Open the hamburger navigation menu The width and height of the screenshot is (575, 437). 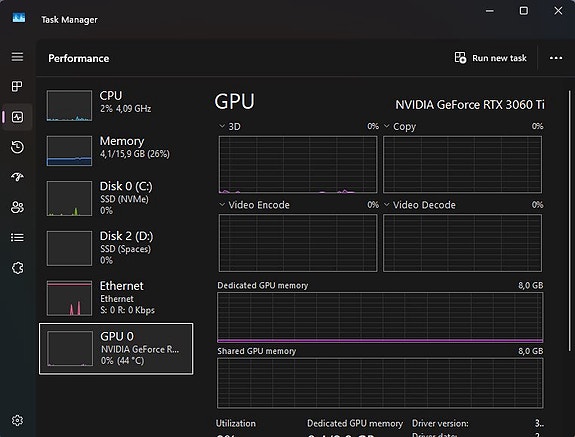point(17,57)
